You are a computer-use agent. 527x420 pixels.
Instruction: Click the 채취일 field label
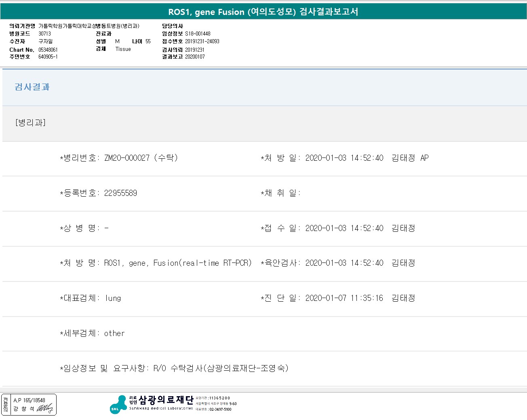[280, 193]
